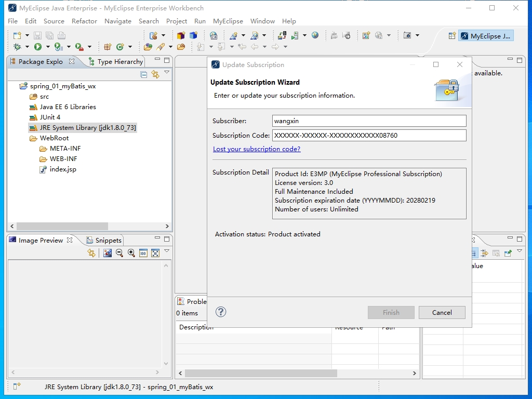
Task: Expand the Run launch dropdown arrow
Action: 48,47
